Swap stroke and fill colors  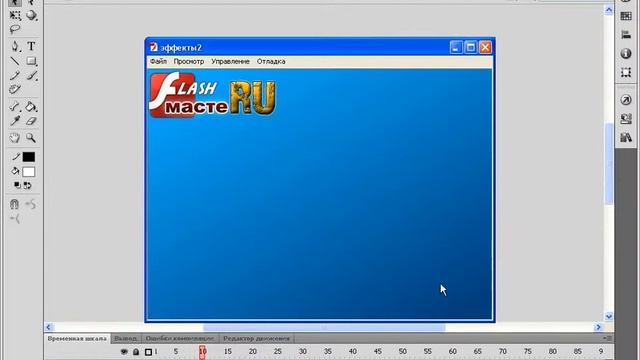click(x=27, y=185)
